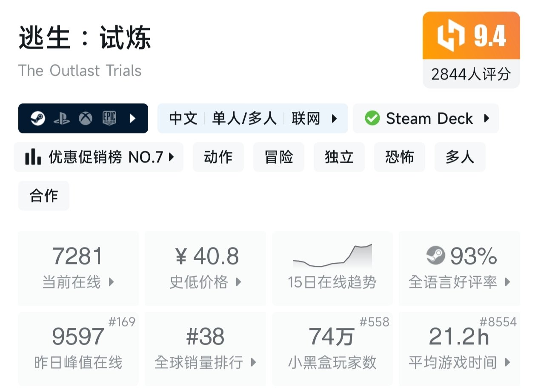Click the Xbox platform icon
Viewport: 538px width, 392px height.
coord(85,119)
